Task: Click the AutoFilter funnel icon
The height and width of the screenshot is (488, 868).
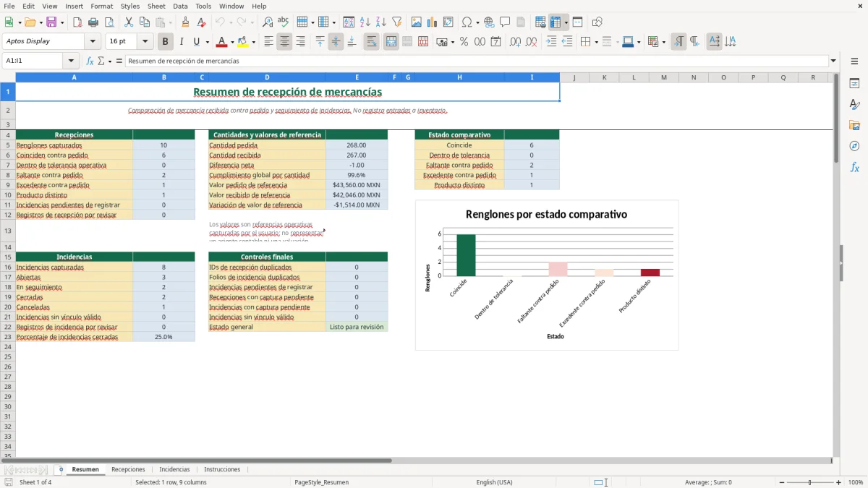Action: click(396, 22)
